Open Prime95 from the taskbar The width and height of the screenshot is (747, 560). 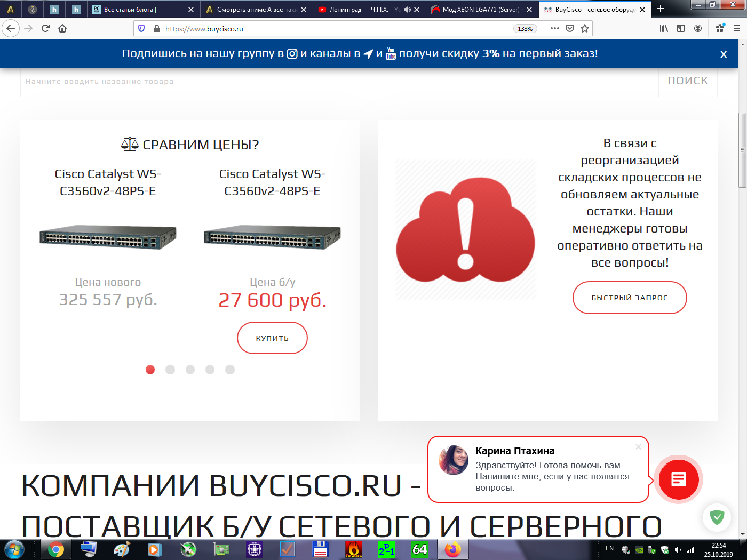tap(386, 549)
